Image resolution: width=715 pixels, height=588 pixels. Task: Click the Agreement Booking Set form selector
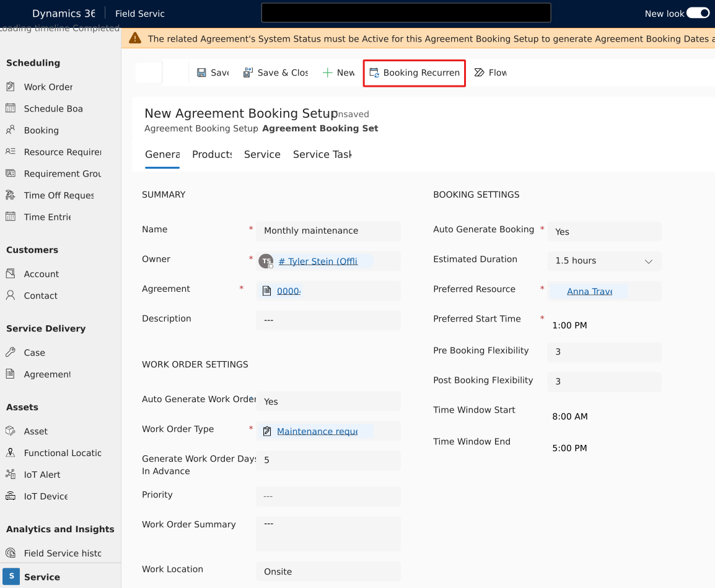click(320, 128)
